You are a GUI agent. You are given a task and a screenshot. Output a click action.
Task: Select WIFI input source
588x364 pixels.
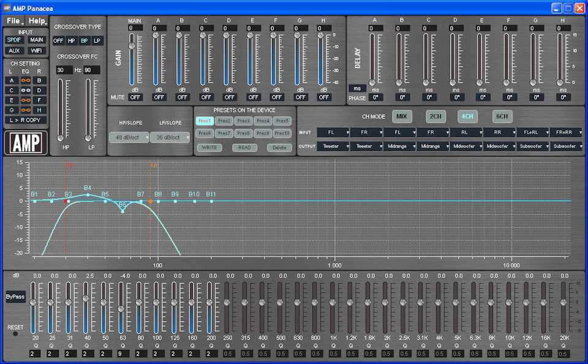36,51
